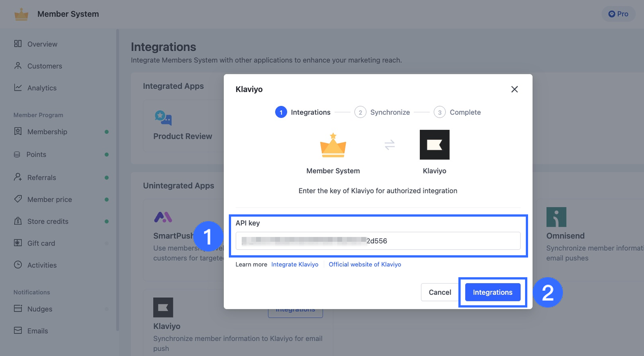Open Analytics using the chart icon
Image resolution: width=644 pixels, height=356 pixels.
pos(18,87)
